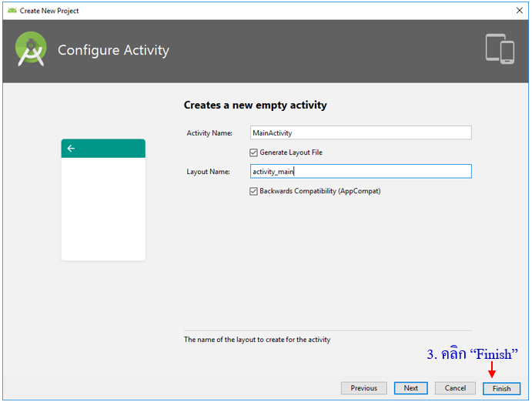This screenshot has height=402, width=532.
Task: Click the Configure Activity header title
Action: pos(113,51)
